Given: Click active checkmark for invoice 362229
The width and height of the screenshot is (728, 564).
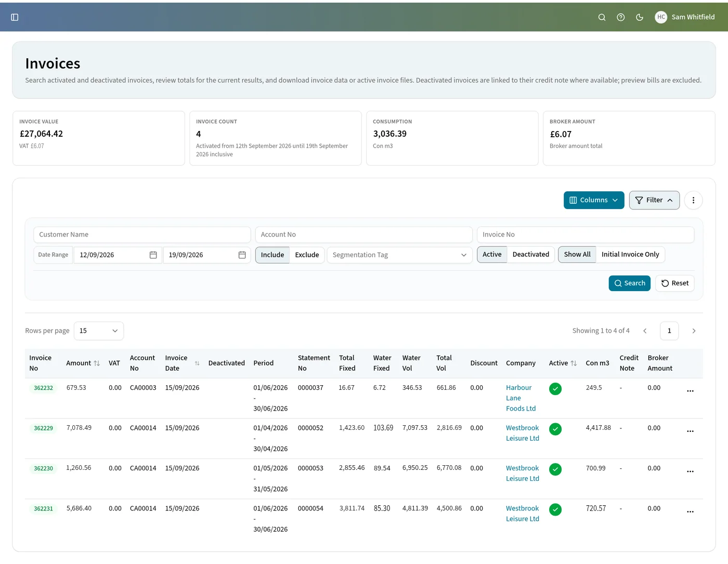Looking at the screenshot, I should click(x=555, y=429).
